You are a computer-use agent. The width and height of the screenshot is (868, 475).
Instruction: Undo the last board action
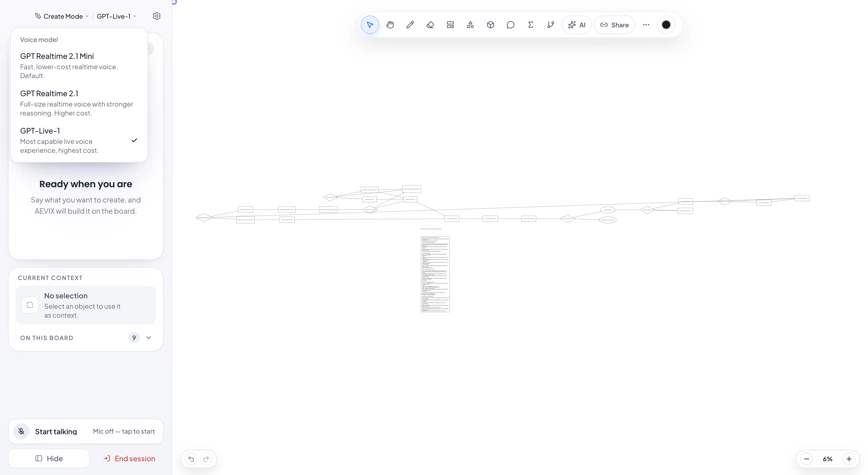click(191, 458)
